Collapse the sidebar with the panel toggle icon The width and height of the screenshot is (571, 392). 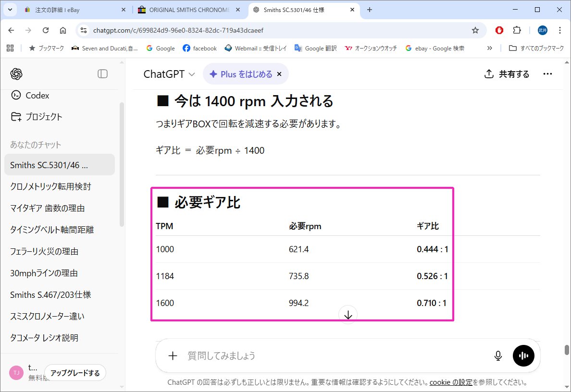(x=102, y=73)
